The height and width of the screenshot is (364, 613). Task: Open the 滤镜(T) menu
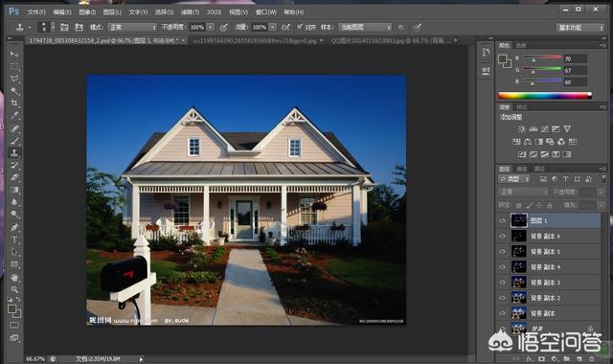coord(190,12)
